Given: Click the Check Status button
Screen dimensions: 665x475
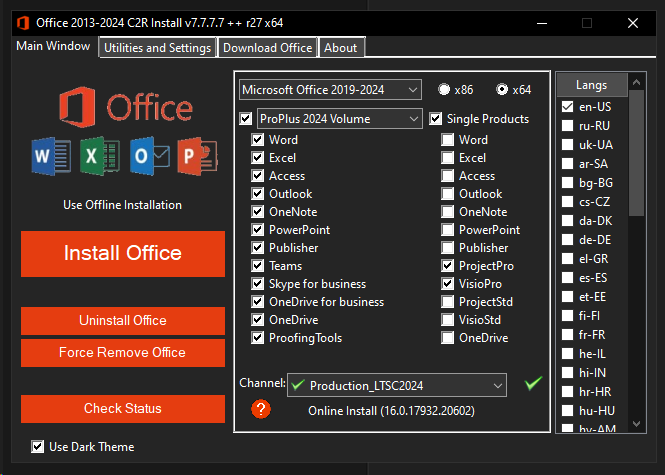Looking at the screenshot, I should pyautogui.click(x=123, y=408).
